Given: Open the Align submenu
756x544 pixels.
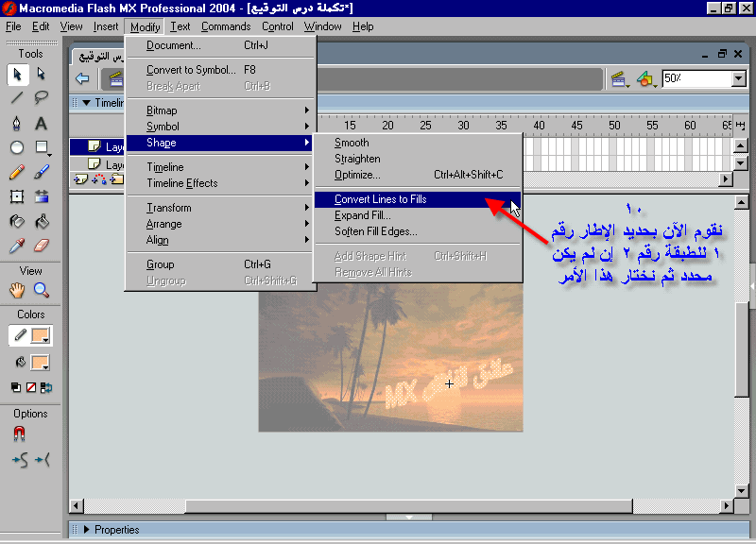Looking at the screenshot, I should click(220, 240).
